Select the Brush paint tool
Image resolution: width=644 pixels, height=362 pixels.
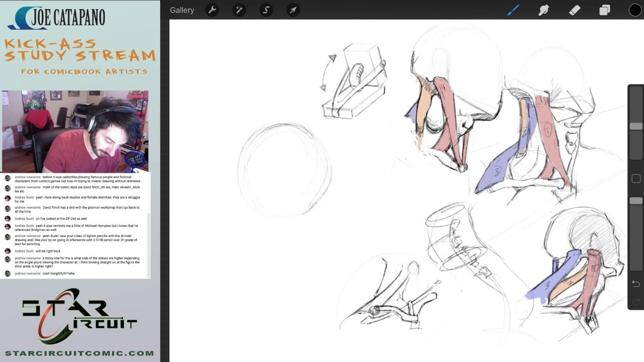point(513,10)
